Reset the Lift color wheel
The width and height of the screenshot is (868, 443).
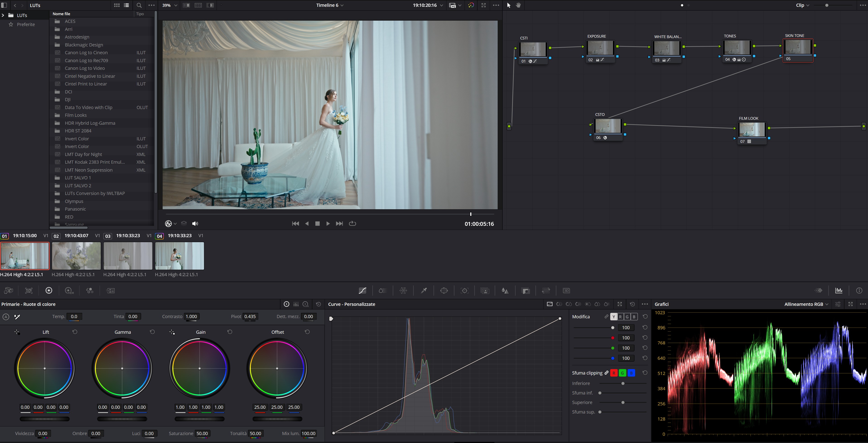pos(75,332)
